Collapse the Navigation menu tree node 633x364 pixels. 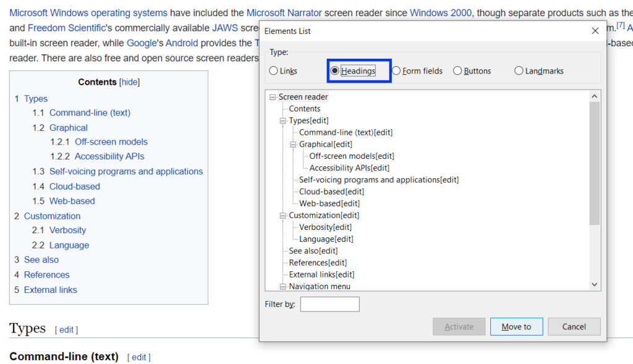point(283,287)
